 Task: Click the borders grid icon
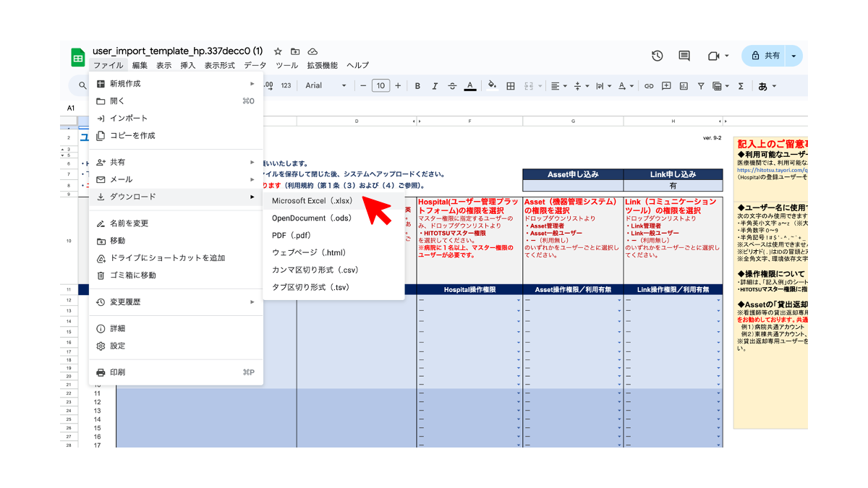pos(511,86)
